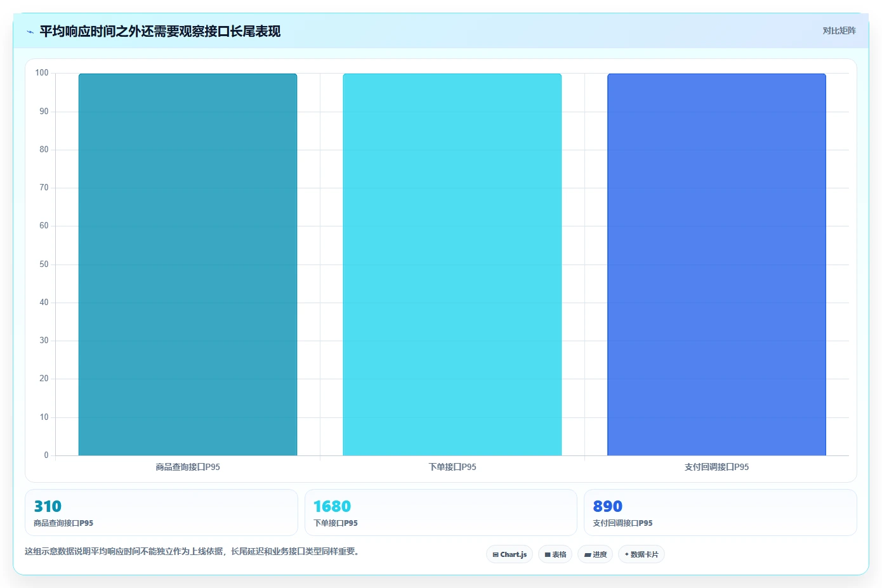This screenshot has height=588, width=882.
Task: Click the blue 支付回调接口P95 bar
Action: [x=717, y=265]
